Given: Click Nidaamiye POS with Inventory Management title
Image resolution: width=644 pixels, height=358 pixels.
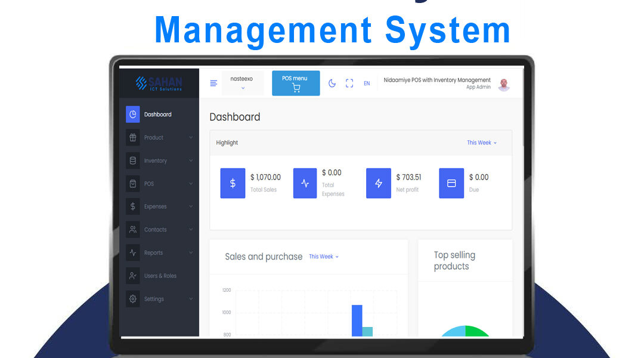Looking at the screenshot, I should click(437, 80).
